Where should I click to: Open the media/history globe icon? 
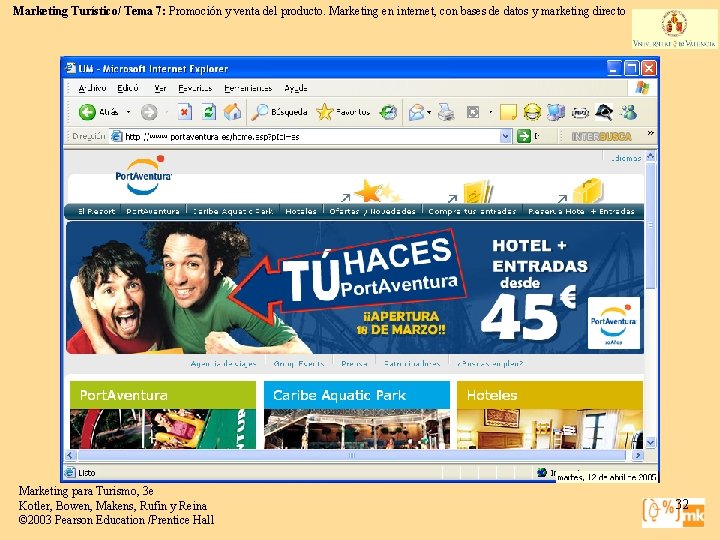pos(388,112)
